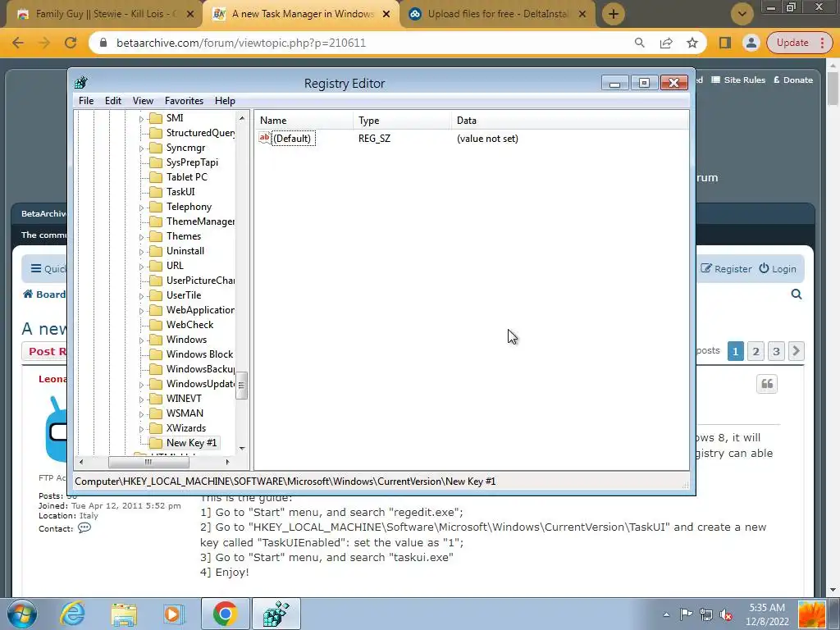Show hidden tray icons arrow
The height and width of the screenshot is (630, 840).
666,614
